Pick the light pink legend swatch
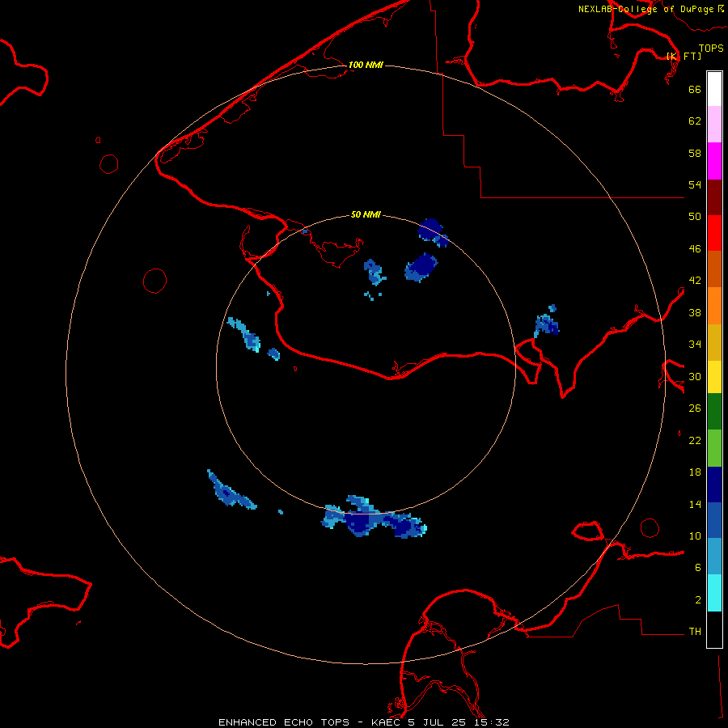 pyautogui.click(x=714, y=125)
